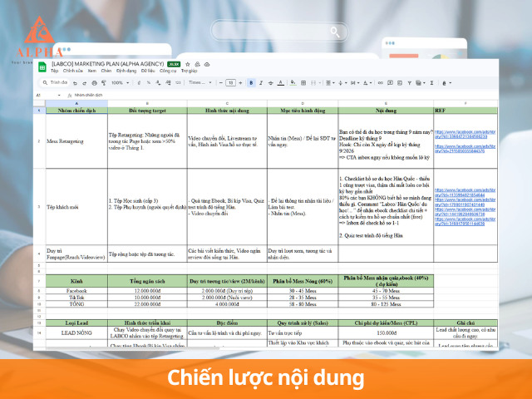Undo the last action
The height and width of the screenshot is (399, 532).
point(75,83)
